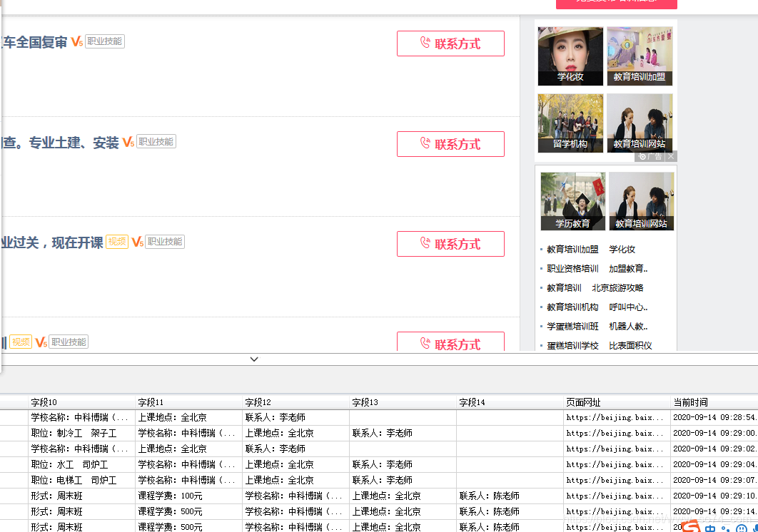Open the 专业土建、安装 listing title
Viewport: 758px width, 532px height.
tap(59, 143)
